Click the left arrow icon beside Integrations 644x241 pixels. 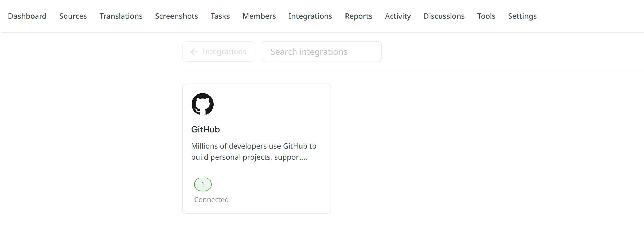coord(194,52)
